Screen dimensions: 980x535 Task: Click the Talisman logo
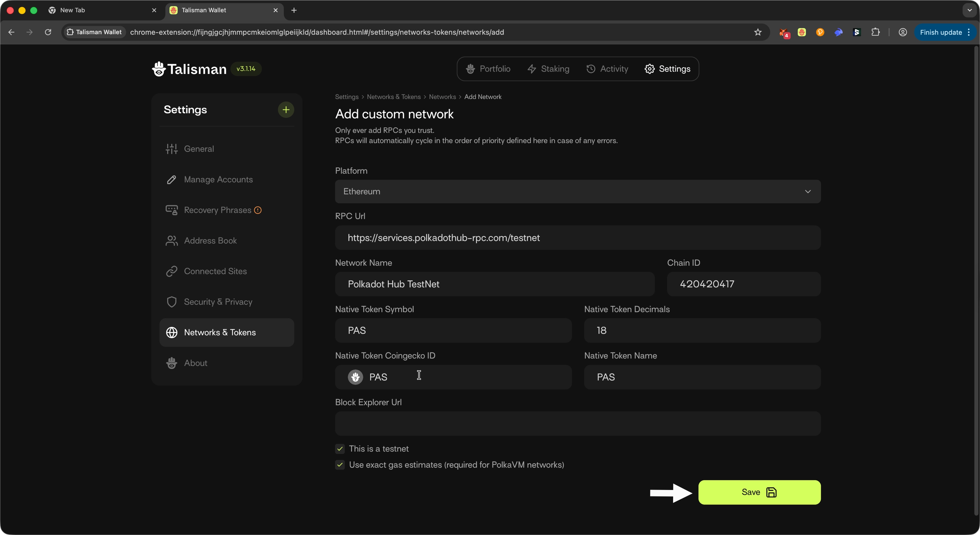pos(189,69)
